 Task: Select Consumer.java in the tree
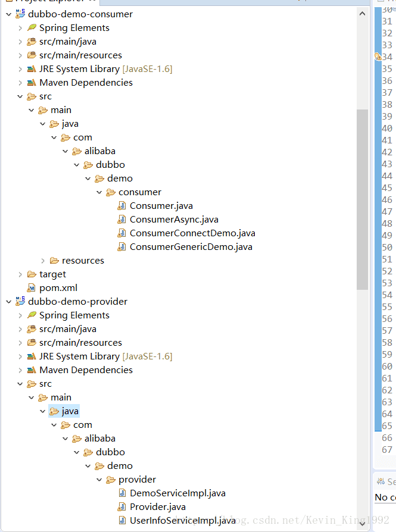tap(161, 206)
